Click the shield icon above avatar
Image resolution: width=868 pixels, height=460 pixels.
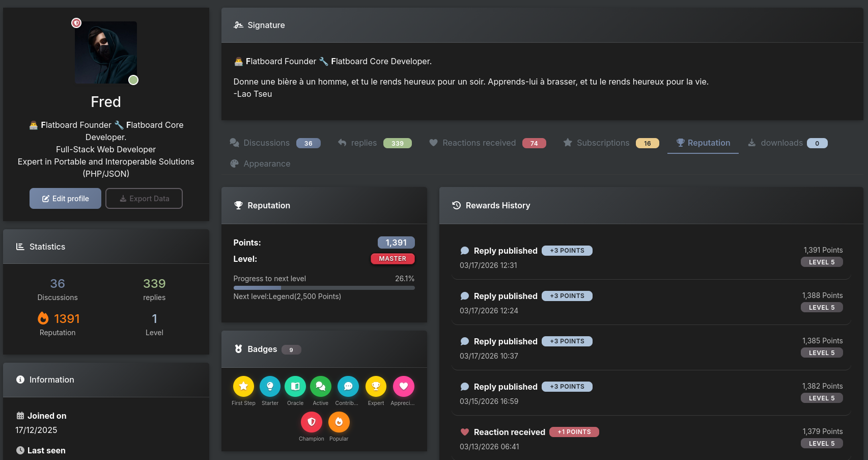[76, 23]
